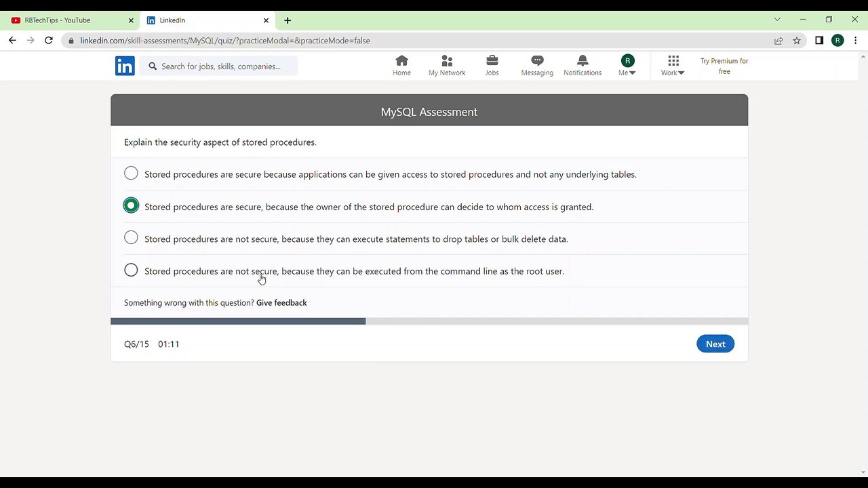Click the MySQL Assessment header
The image size is (868, 488).
[x=429, y=112]
